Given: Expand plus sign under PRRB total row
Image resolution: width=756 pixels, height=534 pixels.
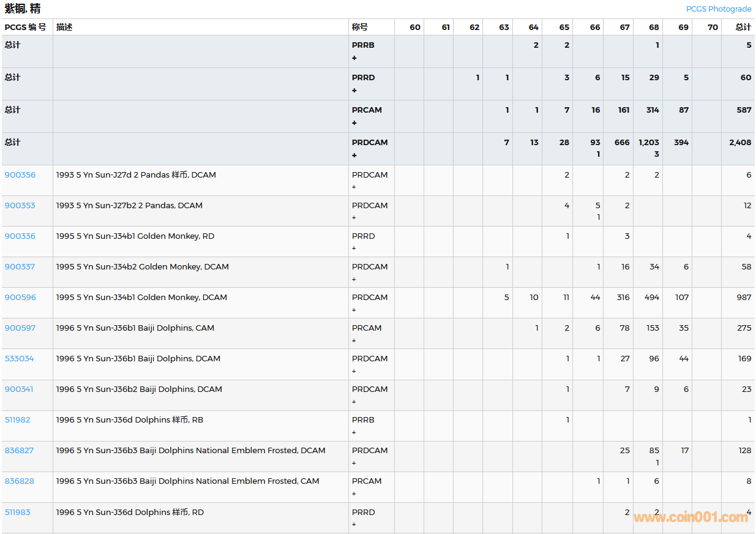Looking at the screenshot, I should 354,58.
